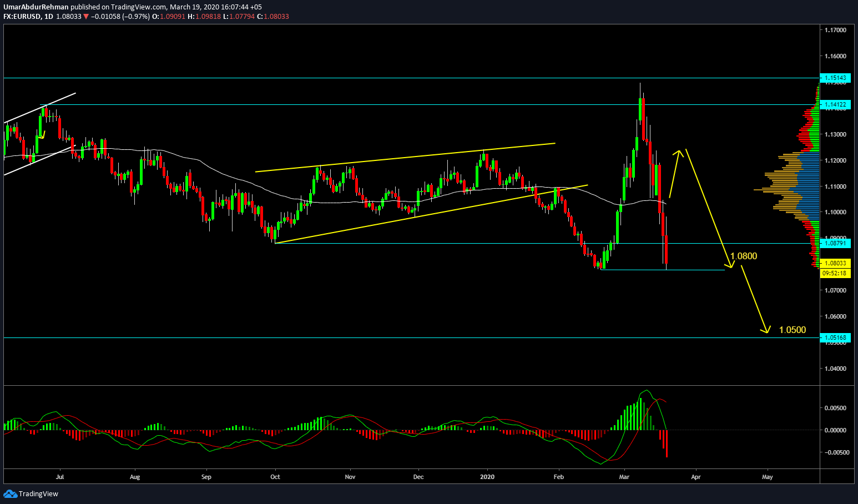The image size is (858, 504).
Task: Click the 1.13000 price axis tick
Action: tap(835, 134)
